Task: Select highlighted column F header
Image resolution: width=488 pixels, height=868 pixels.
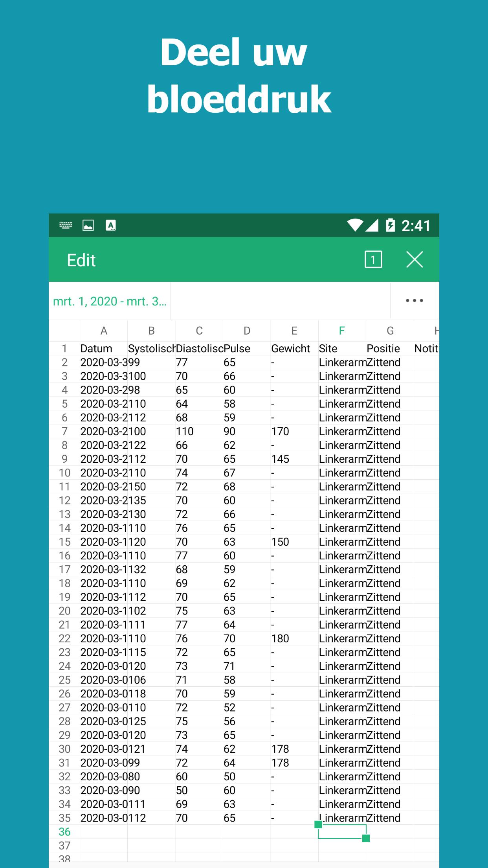Action: (x=342, y=331)
